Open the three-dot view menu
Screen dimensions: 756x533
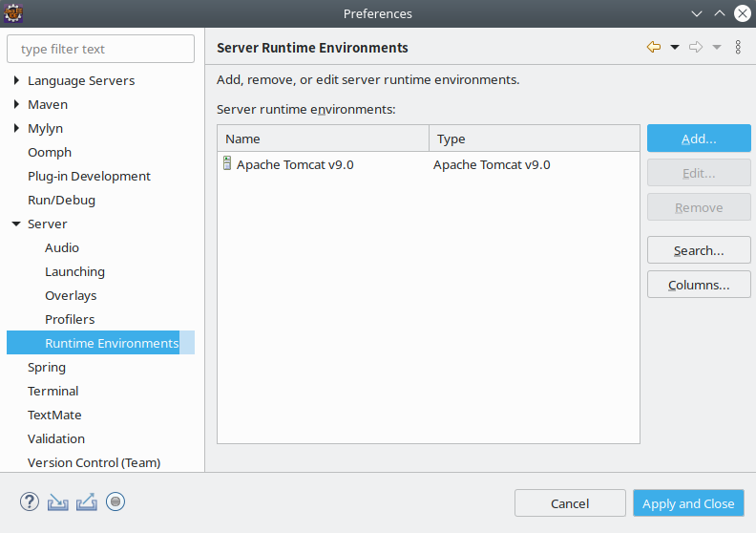tap(738, 47)
